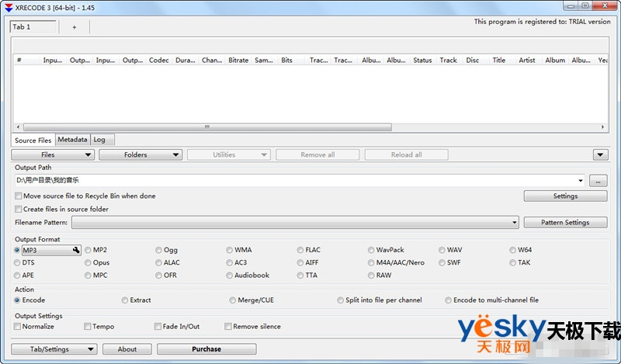Click the file list scrollbar right arrow
This screenshot has height=364, width=621.
point(603,127)
